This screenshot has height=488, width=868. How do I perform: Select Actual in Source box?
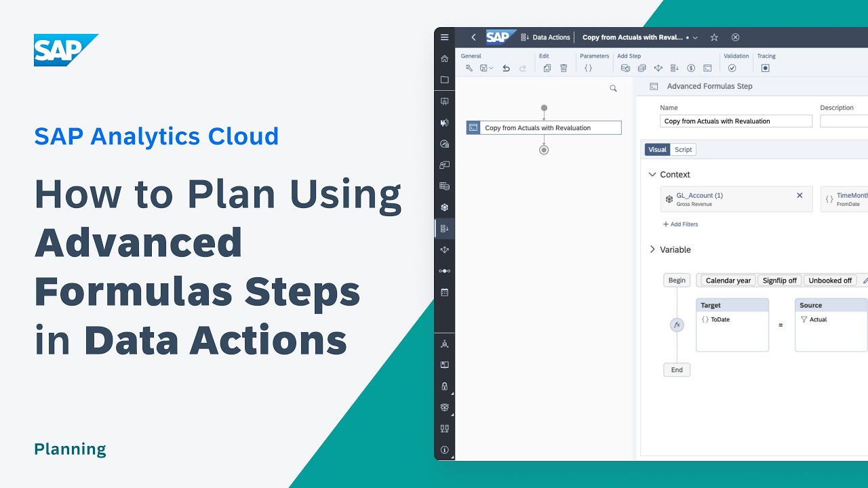[814, 319]
